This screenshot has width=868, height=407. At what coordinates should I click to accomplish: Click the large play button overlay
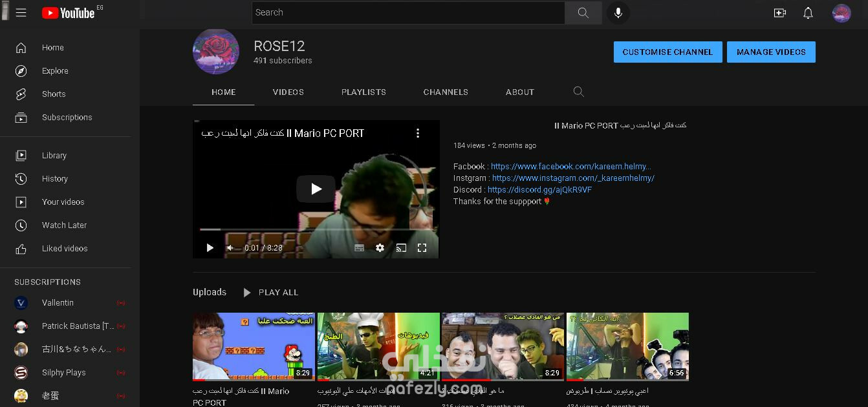[316, 189]
